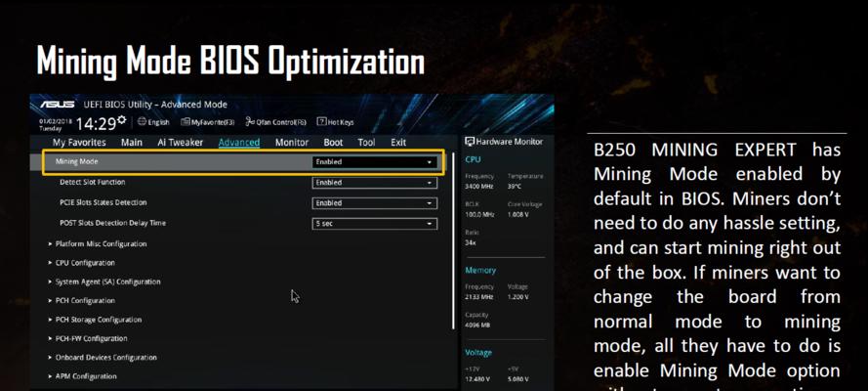This screenshot has height=391, width=868.
Task: Click the core voltage value 1.008 V
Action: click(x=517, y=214)
